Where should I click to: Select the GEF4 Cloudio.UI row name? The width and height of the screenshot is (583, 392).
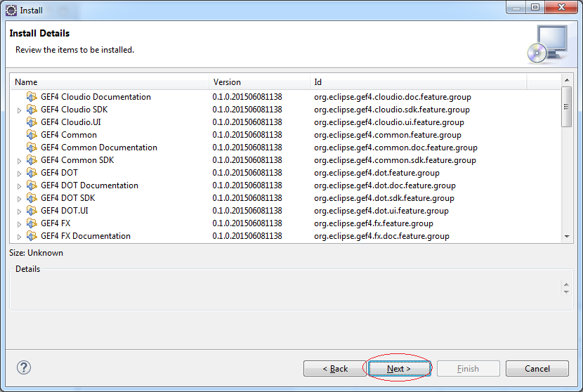tap(71, 122)
